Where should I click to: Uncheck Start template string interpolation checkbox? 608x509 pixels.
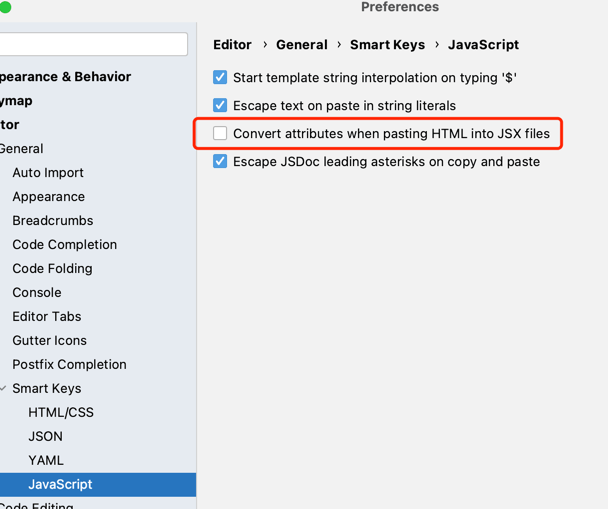[x=220, y=77]
